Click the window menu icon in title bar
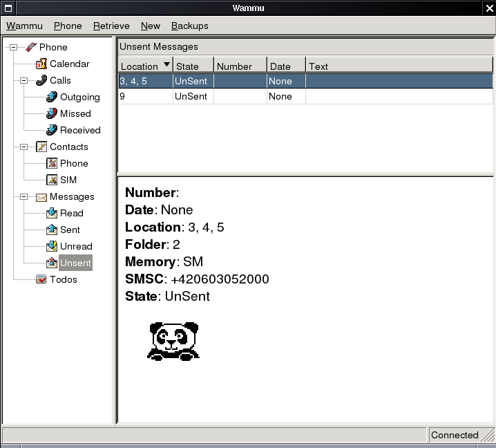 8,8
